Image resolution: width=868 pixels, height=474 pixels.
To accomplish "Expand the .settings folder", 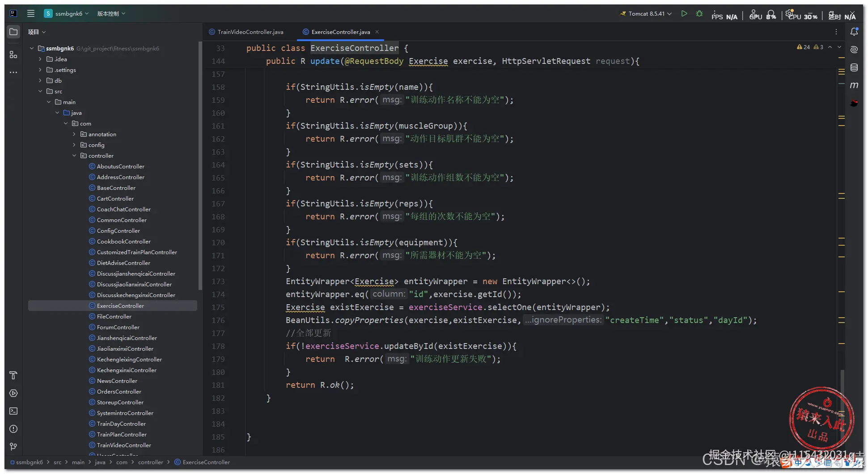I will click(40, 70).
